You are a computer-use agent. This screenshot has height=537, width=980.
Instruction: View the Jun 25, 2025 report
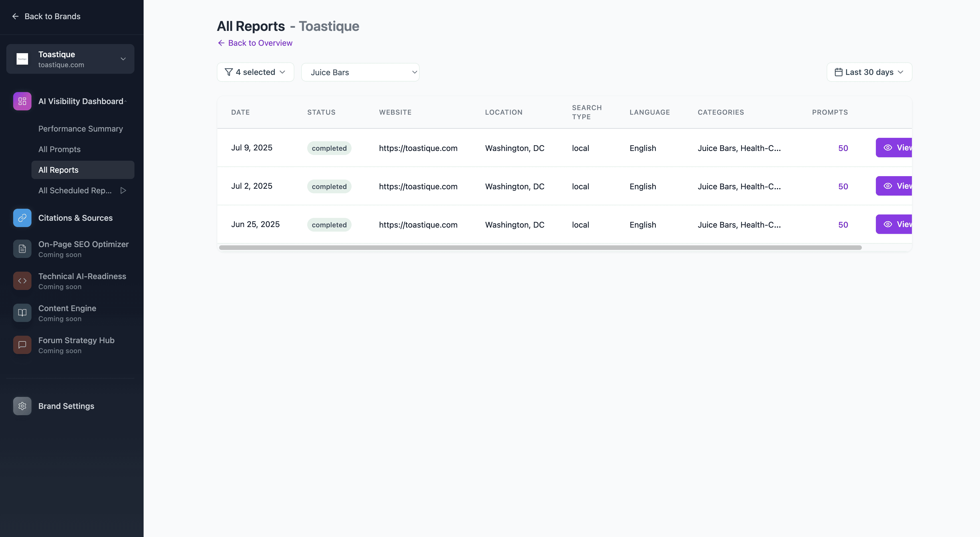(894, 224)
